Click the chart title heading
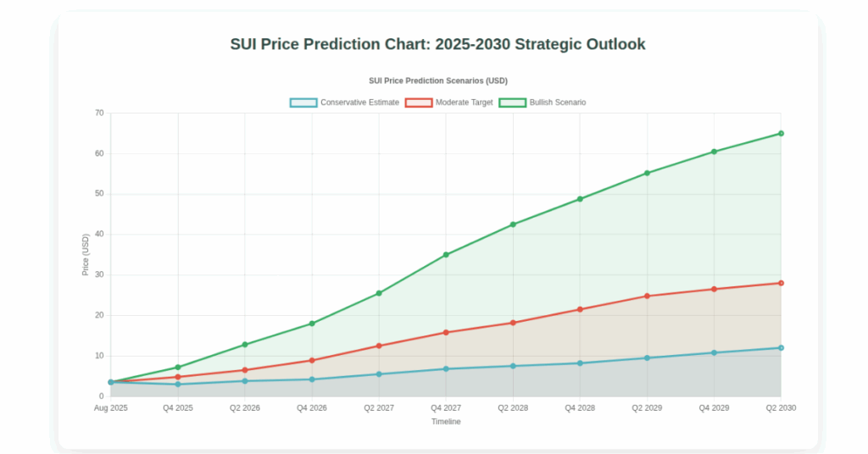 438,44
